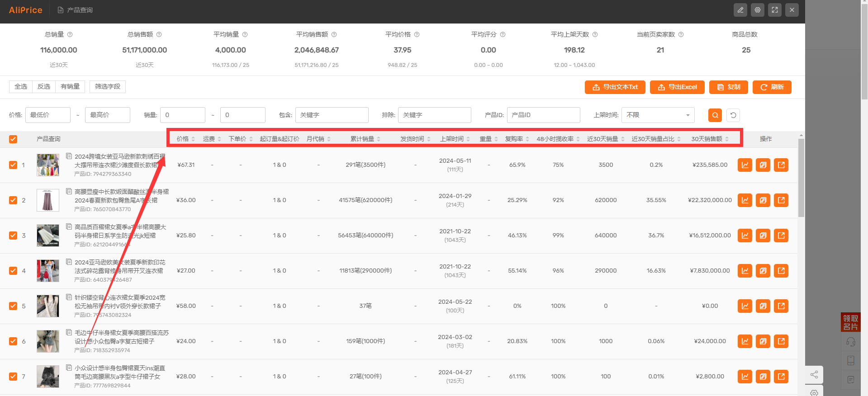868x396 pixels.
Task: Sort by 累计销量 column header
Action: click(x=365, y=139)
